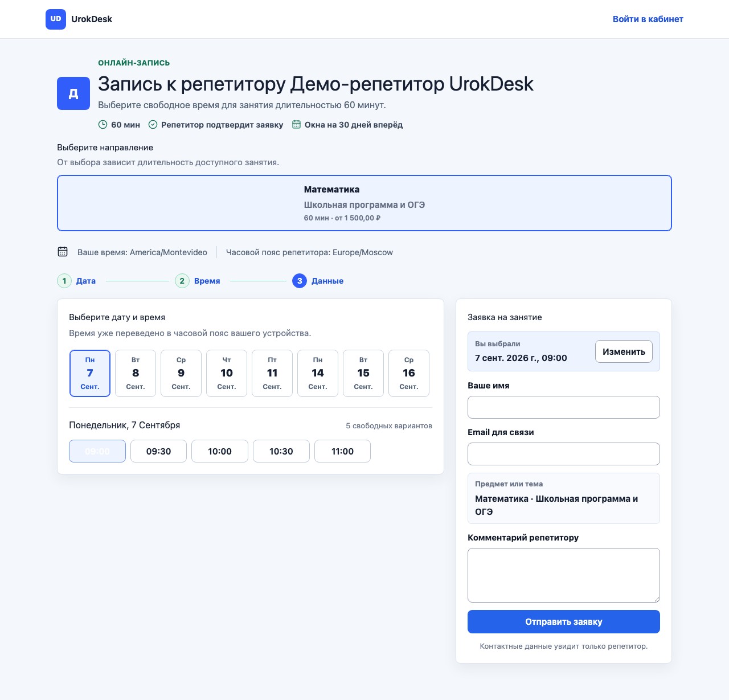Click the UD logo icon

tap(56, 19)
